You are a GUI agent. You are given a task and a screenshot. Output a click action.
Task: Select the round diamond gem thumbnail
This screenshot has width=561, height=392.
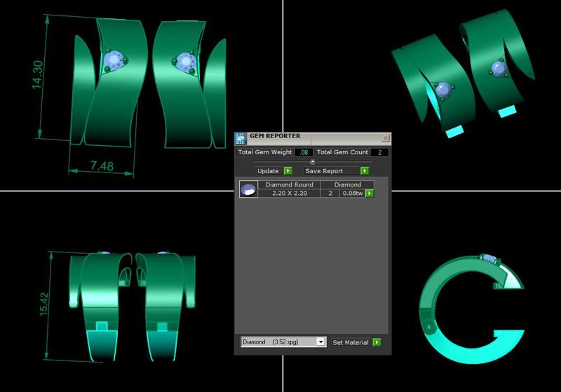(248, 189)
